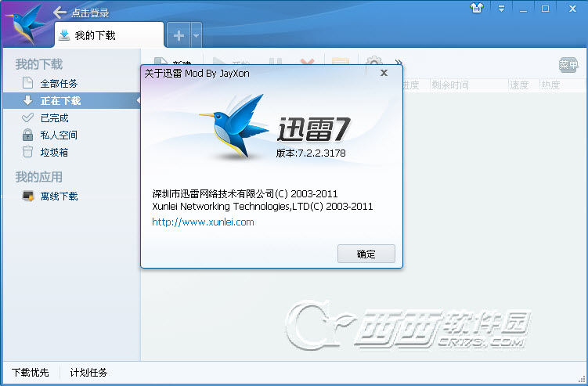Open the skin T-shirt icon in title bar
This screenshot has height=386, width=588.
coord(477,8)
